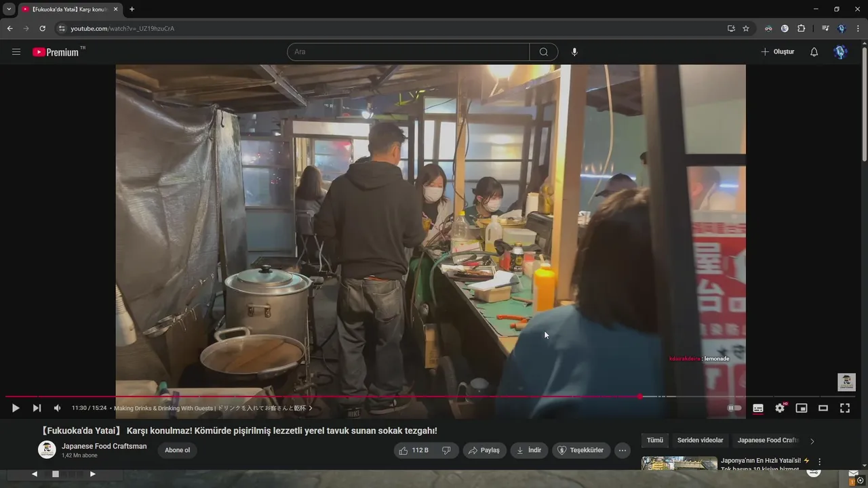The width and height of the screenshot is (868, 488).
Task: Select the Seriden videolar chip
Action: coord(700,441)
